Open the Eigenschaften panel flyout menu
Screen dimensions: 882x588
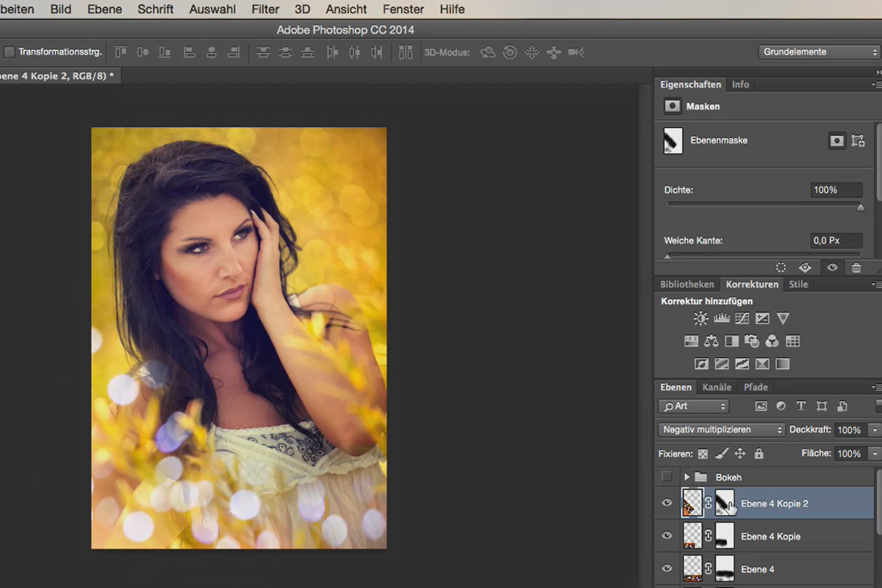pos(875,85)
